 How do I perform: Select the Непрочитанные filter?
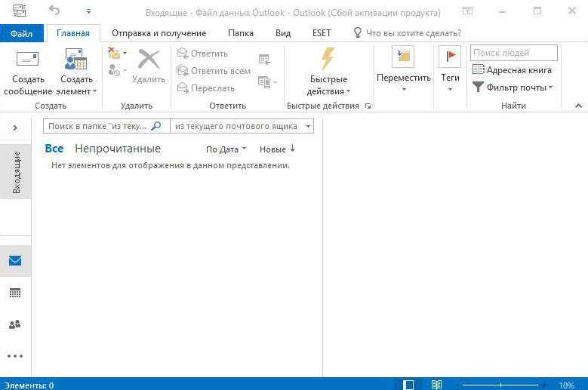coord(118,149)
